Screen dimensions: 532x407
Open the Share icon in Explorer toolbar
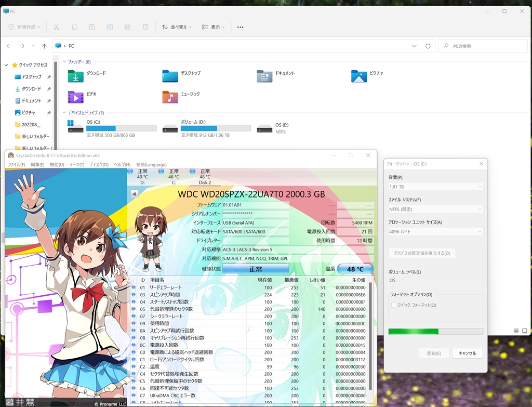pos(127,27)
